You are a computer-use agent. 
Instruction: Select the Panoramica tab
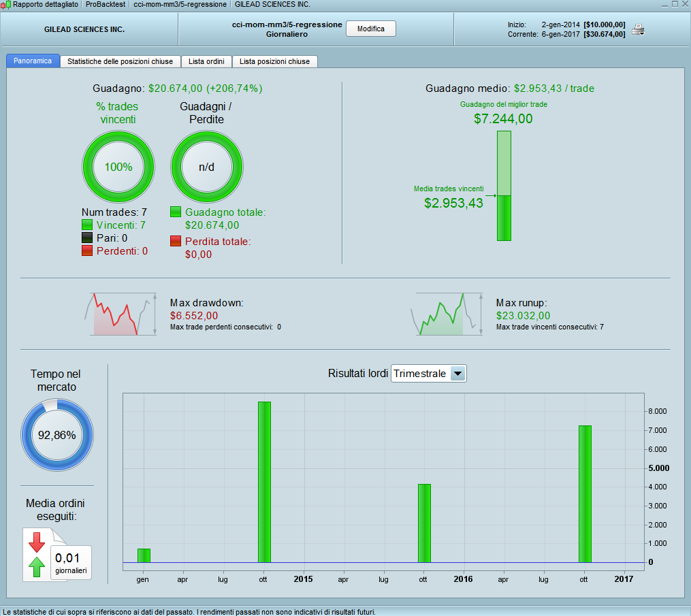[x=33, y=61]
